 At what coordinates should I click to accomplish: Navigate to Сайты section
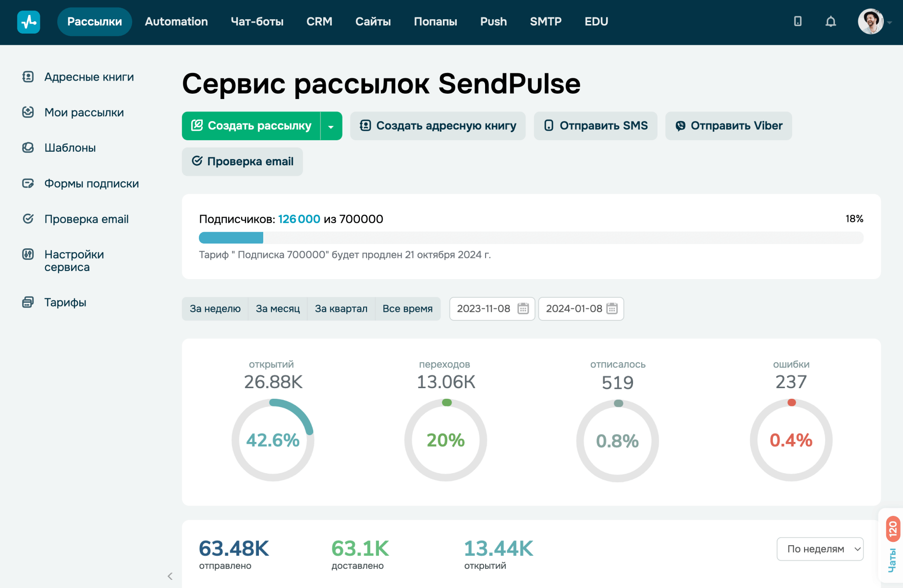point(373,22)
